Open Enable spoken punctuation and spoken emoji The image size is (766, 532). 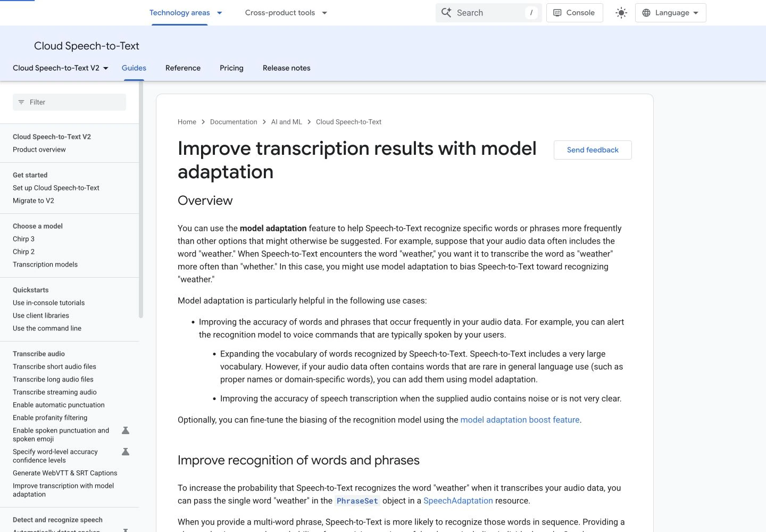[61, 435]
